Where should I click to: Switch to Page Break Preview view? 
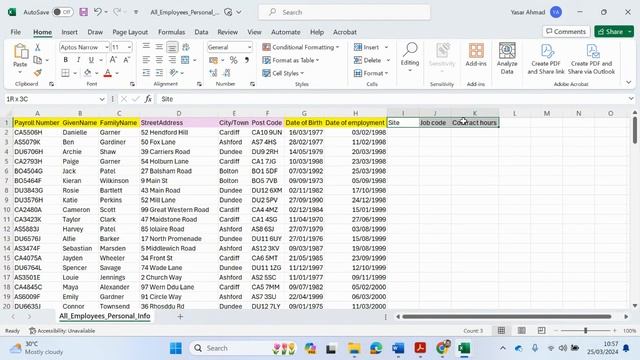click(x=541, y=331)
